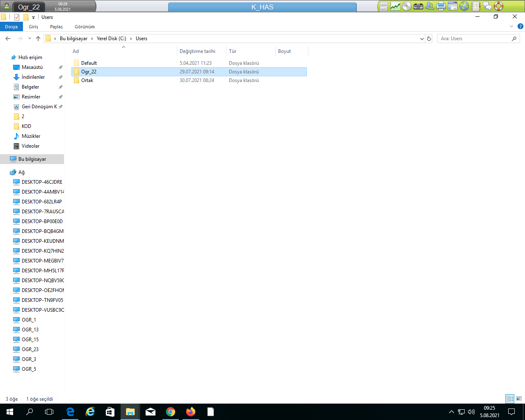Click the printer icon in the green toolbar

point(441,6)
